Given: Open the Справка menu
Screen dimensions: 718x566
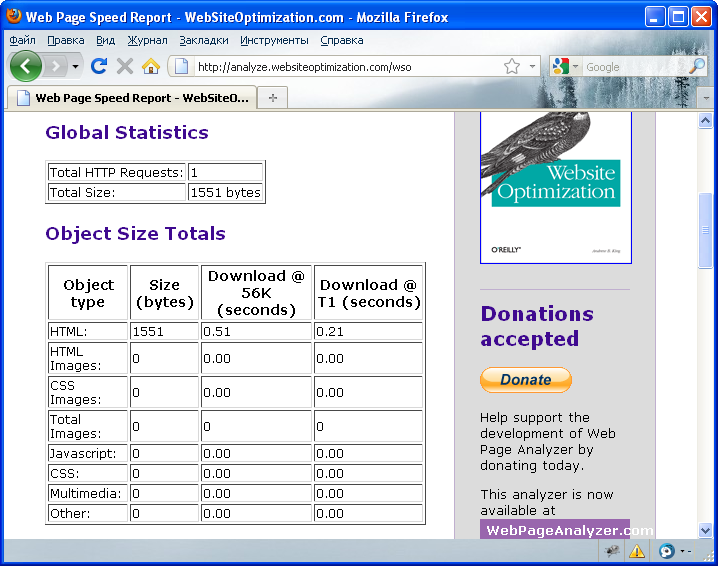Looking at the screenshot, I should [x=342, y=40].
